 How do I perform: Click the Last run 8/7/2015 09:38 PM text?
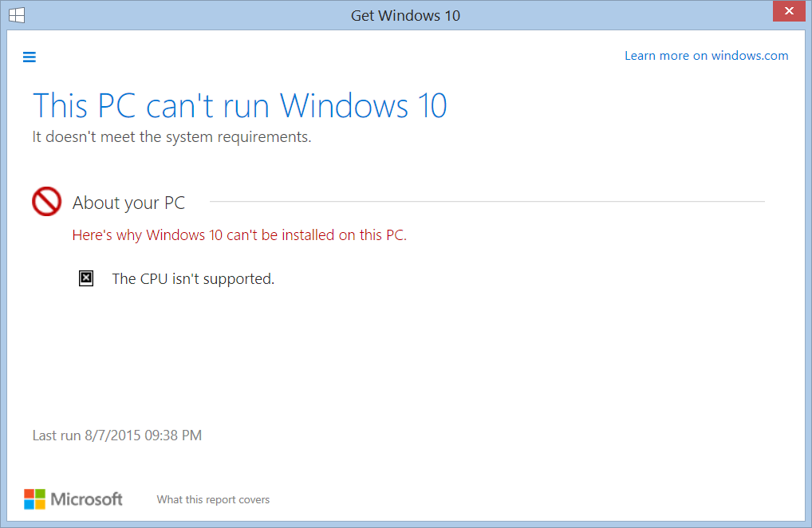pos(117,435)
